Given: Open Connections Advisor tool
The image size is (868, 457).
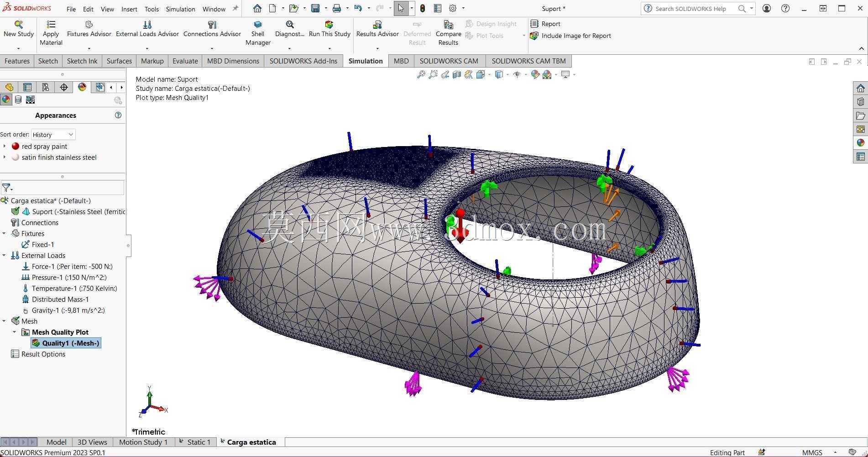Looking at the screenshot, I should [212, 29].
